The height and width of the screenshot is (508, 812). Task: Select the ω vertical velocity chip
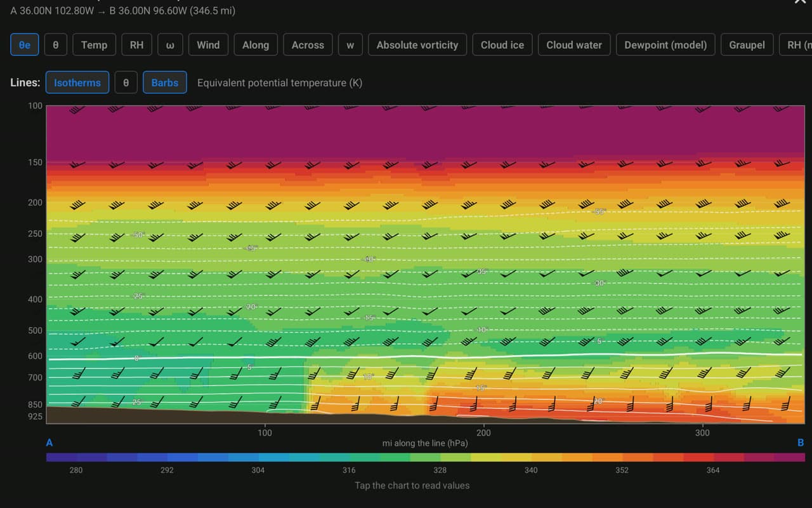click(x=170, y=44)
